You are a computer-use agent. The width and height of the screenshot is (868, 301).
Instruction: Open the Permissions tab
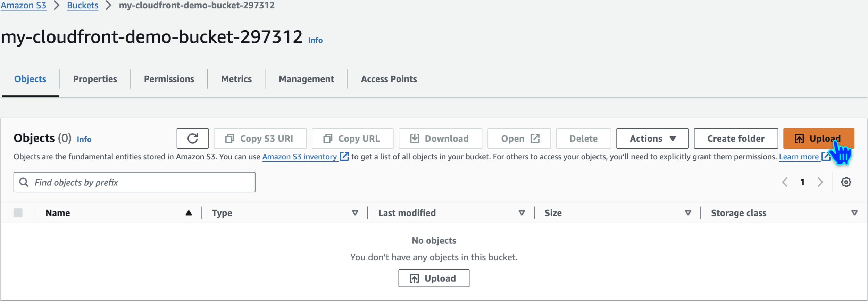click(169, 79)
